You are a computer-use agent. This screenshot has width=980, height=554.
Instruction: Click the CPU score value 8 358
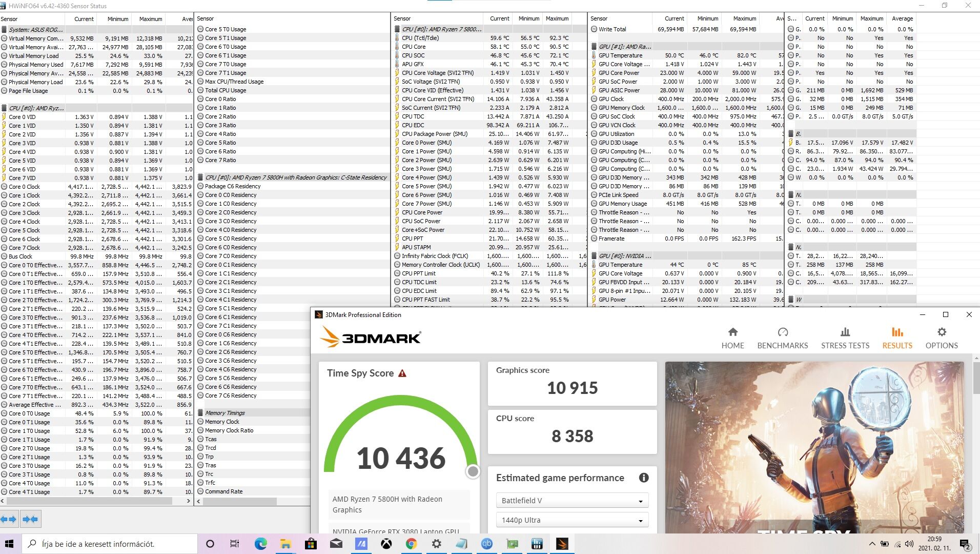point(573,436)
